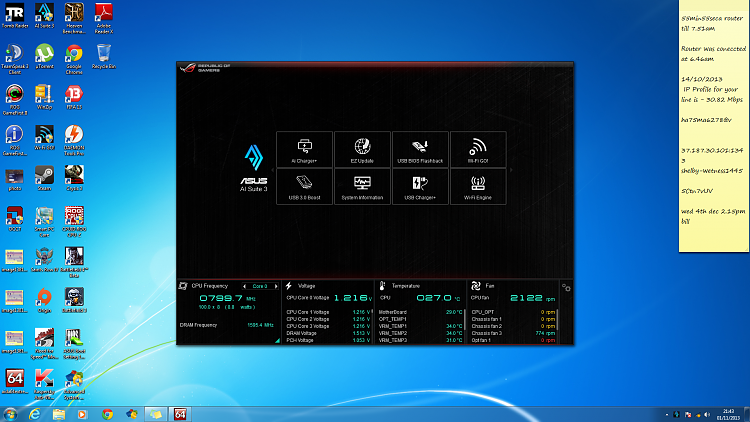Click the Temperature list scrollbar
The height and width of the screenshot is (422, 750).
464,320
